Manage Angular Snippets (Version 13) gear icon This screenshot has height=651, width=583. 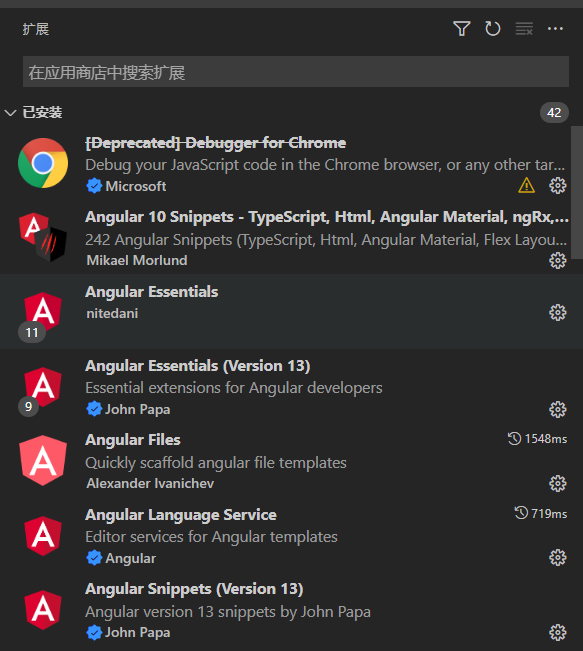(558, 632)
